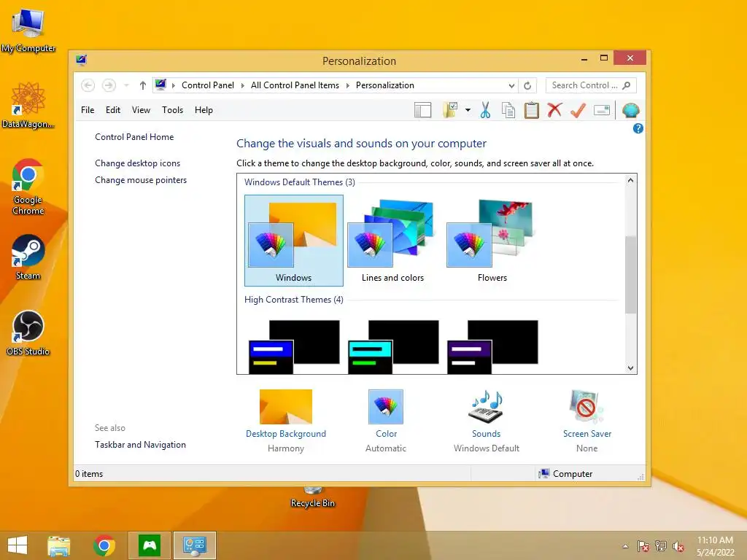Viewport: 747px width, 560px height.
Task: Click the blue shell toolbar icon
Action: tap(631, 111)
